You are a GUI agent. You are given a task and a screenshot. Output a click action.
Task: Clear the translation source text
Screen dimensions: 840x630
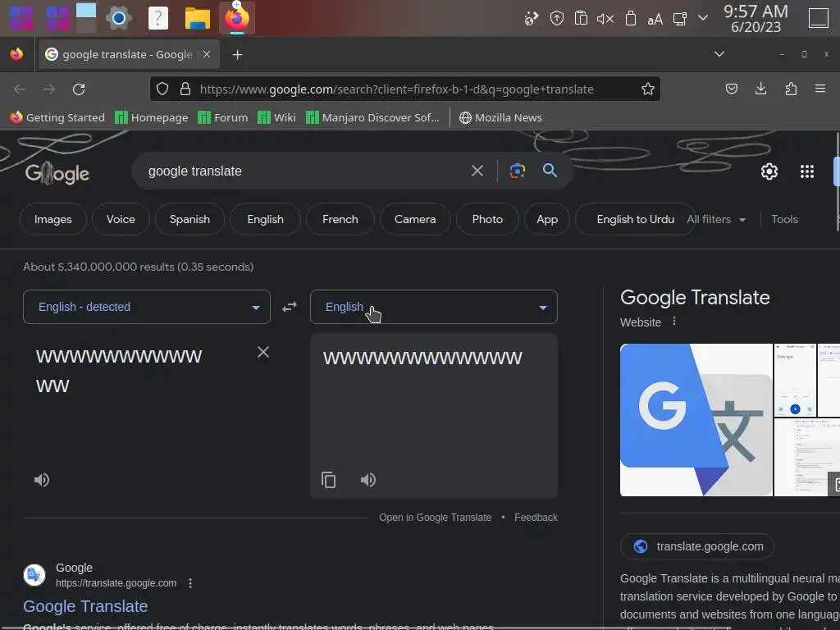tap(263, 352)
